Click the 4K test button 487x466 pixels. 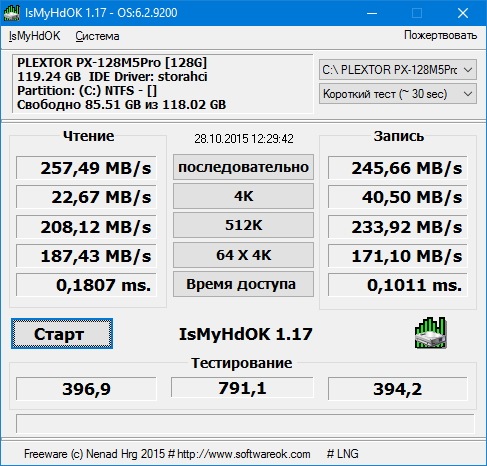click(x=243, y=196)
